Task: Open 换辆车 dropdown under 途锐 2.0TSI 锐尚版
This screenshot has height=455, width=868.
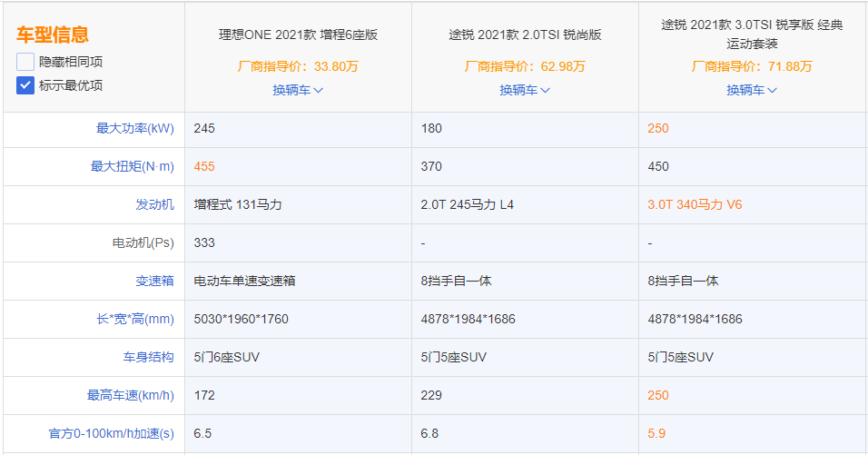Action: 525,90
